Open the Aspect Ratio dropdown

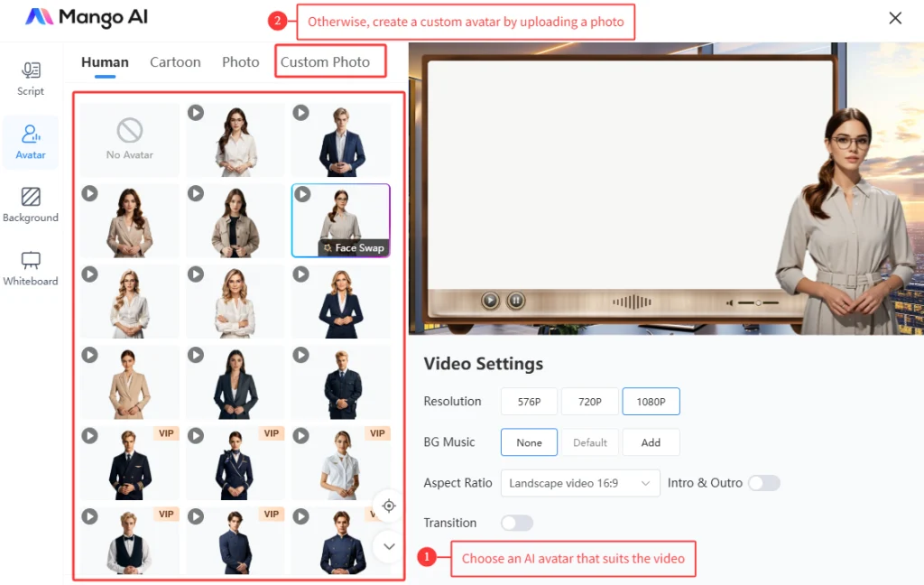click(x=579, y=483)
